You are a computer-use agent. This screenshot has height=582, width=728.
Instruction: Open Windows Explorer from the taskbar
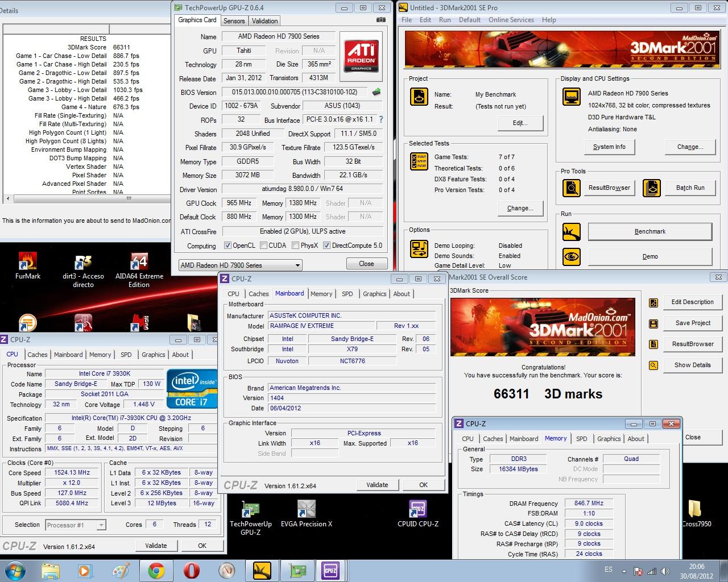click(51, 571)
